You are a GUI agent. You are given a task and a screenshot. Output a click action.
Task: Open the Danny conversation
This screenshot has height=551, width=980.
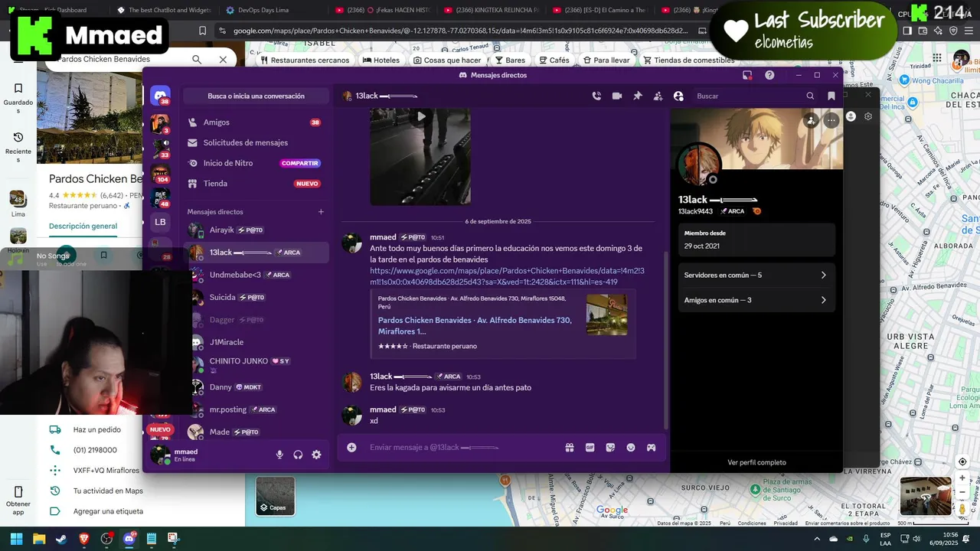click(x=256, y=387)
